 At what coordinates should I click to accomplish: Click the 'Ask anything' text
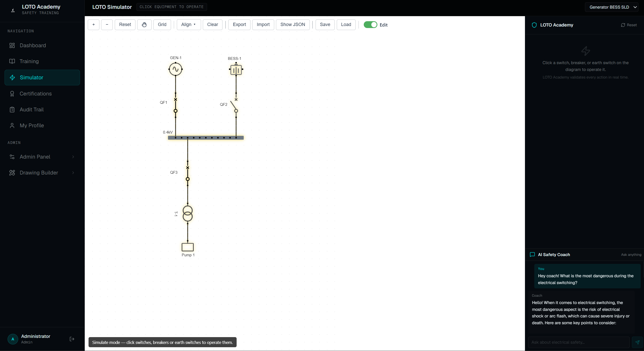tap(631, 255)
